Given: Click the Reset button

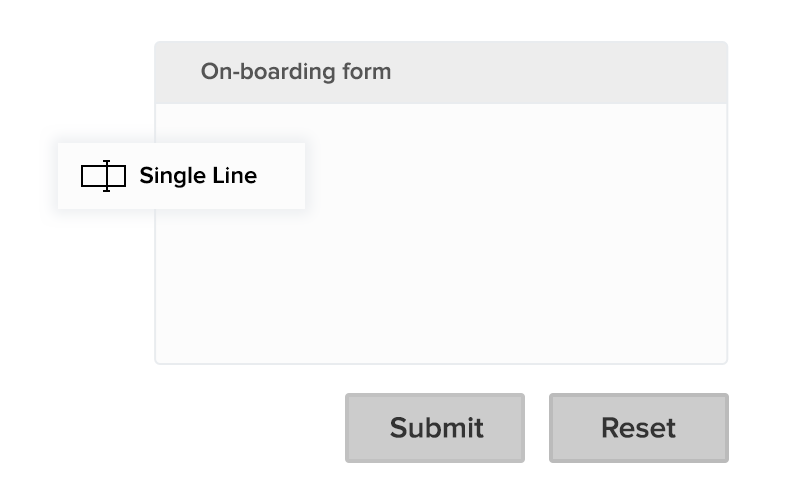Looking at the screenshot, I should click(x=638, y=428).
